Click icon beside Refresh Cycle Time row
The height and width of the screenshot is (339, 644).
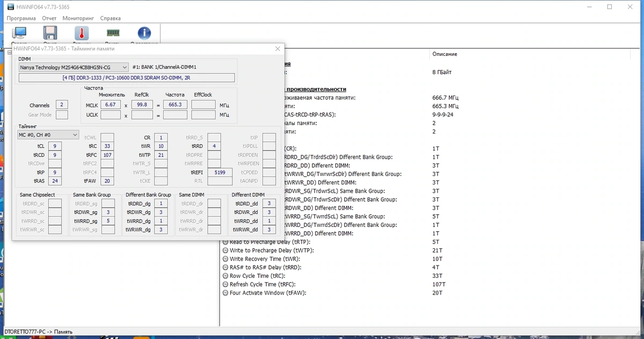coord(225,284)
